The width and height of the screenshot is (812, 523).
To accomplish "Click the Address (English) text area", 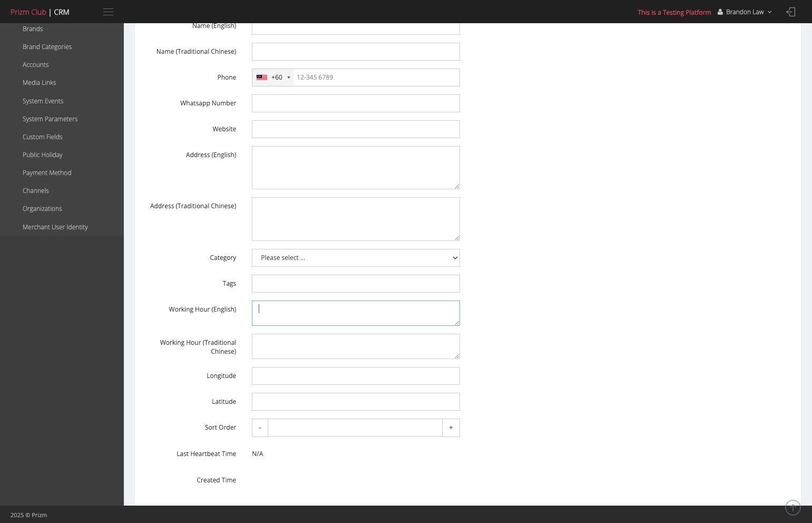I will coord(356,168).
